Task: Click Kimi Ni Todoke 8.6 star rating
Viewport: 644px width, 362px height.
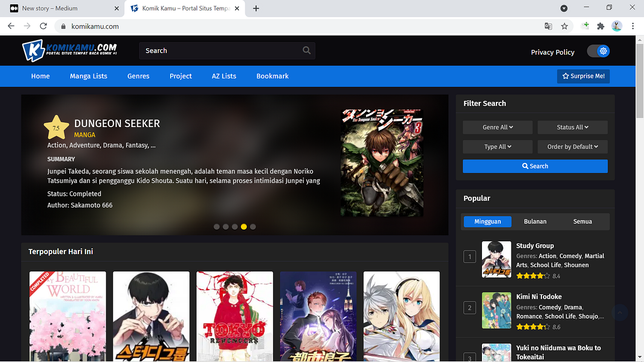Action: [x=533, y=327]
